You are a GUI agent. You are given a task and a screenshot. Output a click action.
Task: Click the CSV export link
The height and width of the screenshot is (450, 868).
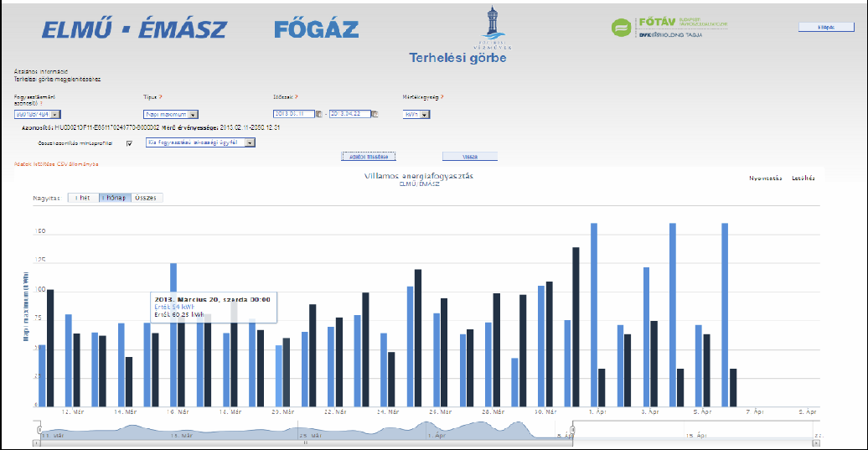tap(56, 164)
